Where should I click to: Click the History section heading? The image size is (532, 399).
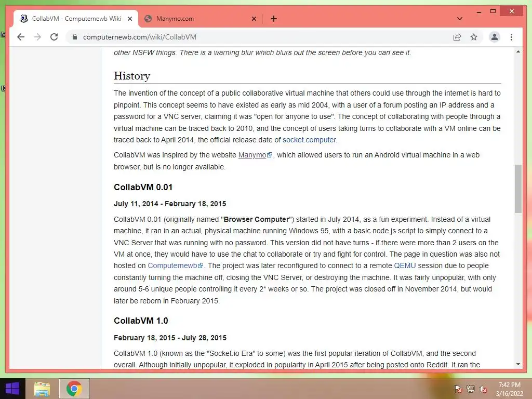coord(132,76)
